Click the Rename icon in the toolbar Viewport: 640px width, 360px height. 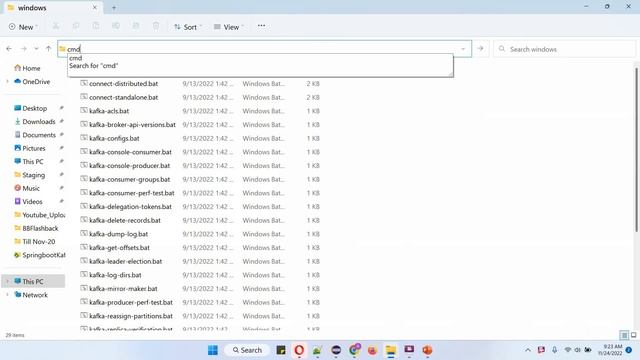click(x=116, y=27)
